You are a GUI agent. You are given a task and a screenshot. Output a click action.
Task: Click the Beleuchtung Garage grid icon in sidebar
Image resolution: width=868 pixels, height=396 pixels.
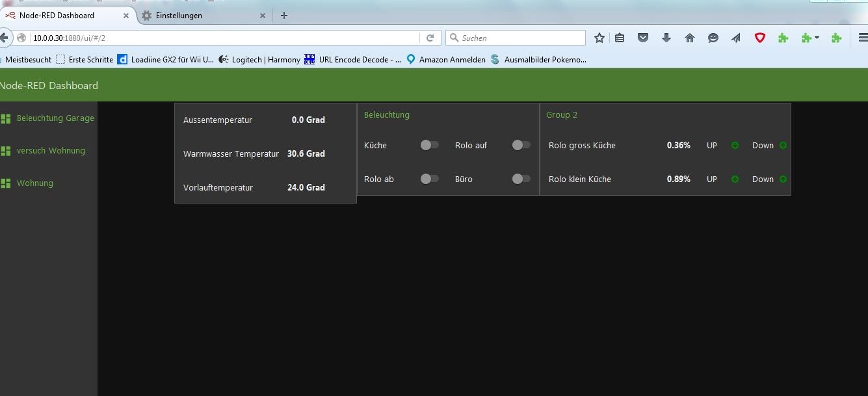click(x=6, y=118)
